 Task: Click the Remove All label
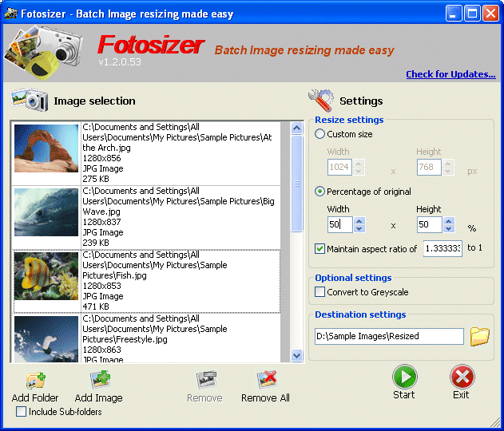tap(265, 398)
